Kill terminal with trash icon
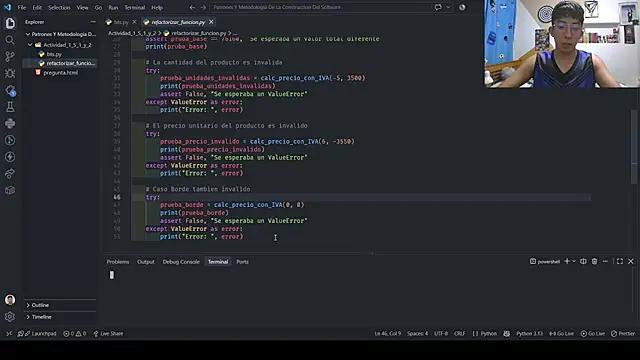Viewport: 640px width, 360px height. coord(594,262)
